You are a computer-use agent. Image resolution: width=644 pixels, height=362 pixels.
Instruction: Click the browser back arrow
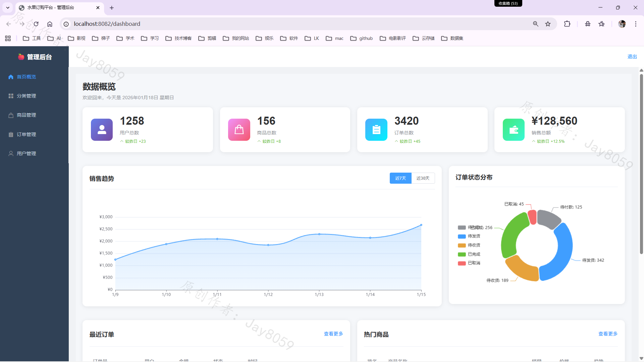click(x=9, y=24)
